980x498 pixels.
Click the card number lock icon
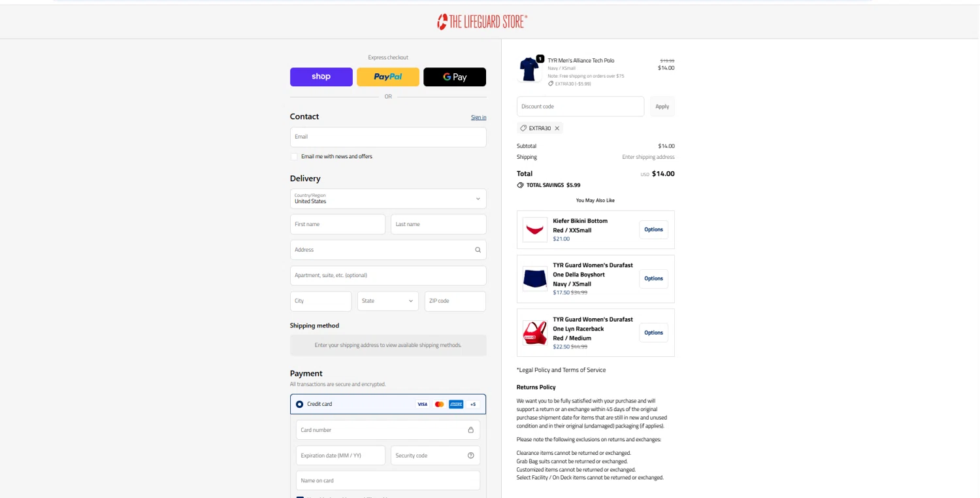470,430
